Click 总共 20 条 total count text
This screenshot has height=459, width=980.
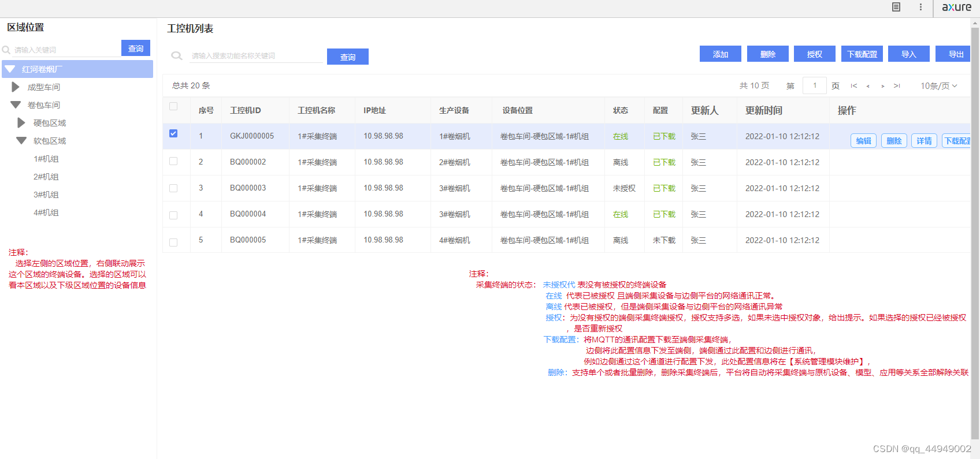click(191, 85)
